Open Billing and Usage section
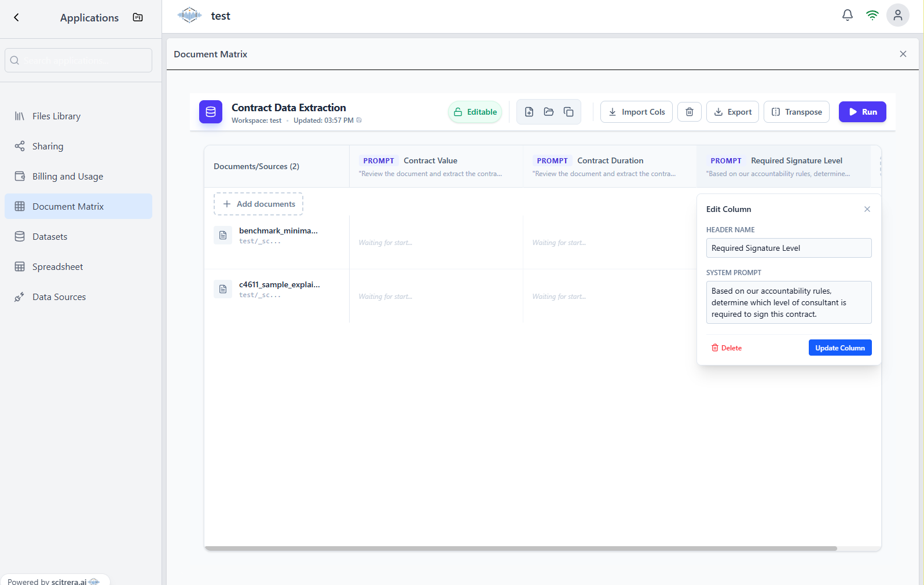Image resolution: width=924 pixels, height=585 pixels. pyautogui.click(x=78, y=176)
